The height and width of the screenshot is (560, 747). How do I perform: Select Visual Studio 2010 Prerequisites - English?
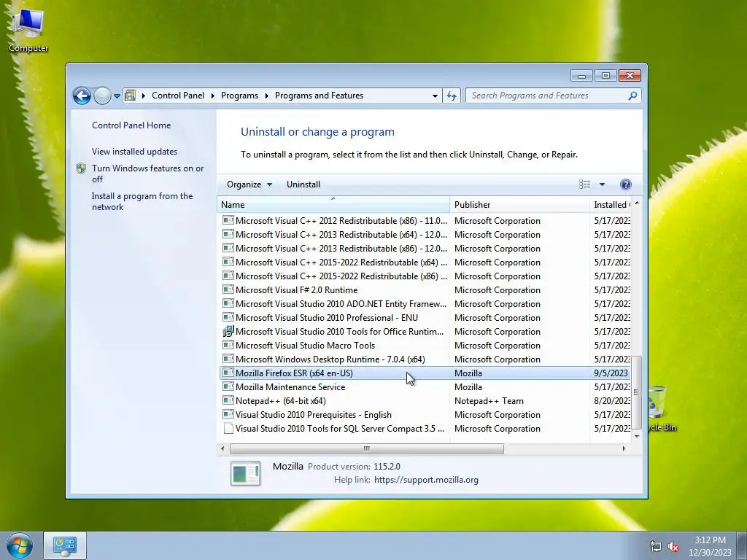425,414
